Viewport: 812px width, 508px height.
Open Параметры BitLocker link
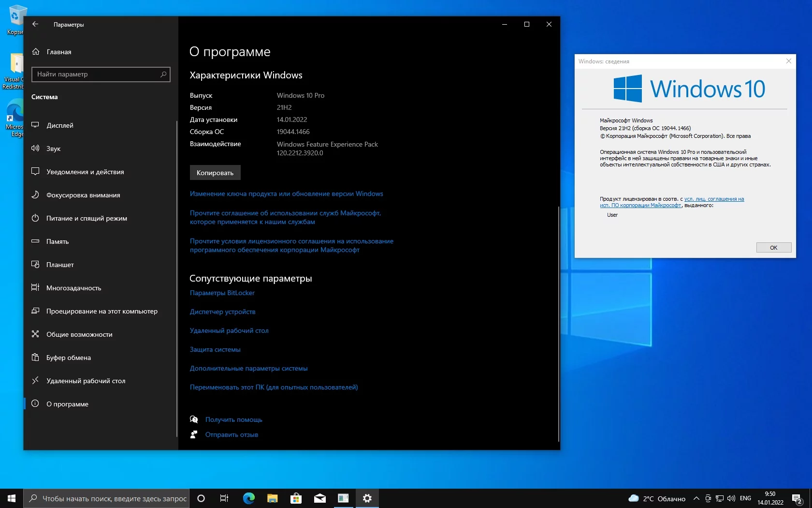click(222, 293)
